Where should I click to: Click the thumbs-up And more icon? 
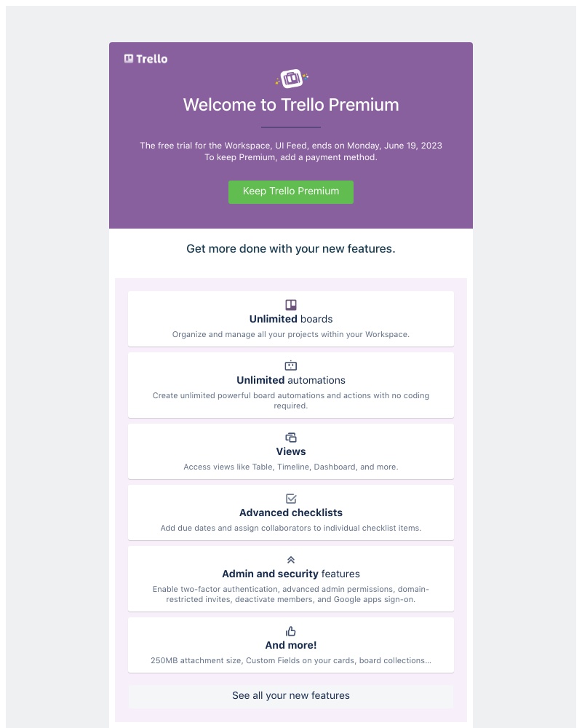pos(291,630)
